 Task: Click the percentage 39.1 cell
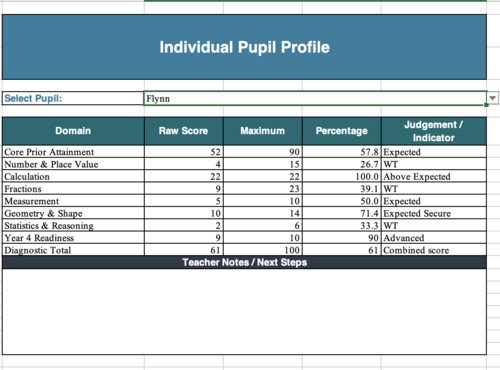[342, 189]
